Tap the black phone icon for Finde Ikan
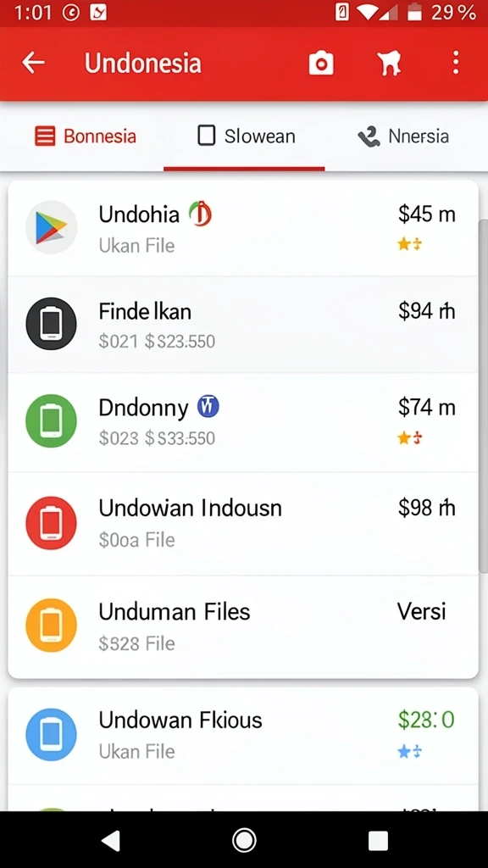The height and width of the screenshot is (868, 488). (x=52, y=324)
